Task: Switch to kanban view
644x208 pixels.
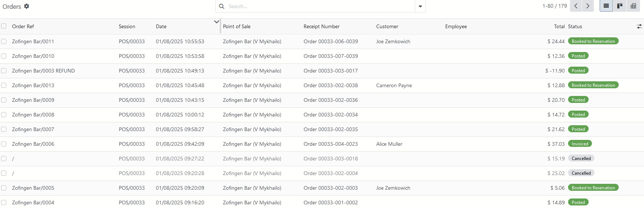Action: tap(620, 6)
